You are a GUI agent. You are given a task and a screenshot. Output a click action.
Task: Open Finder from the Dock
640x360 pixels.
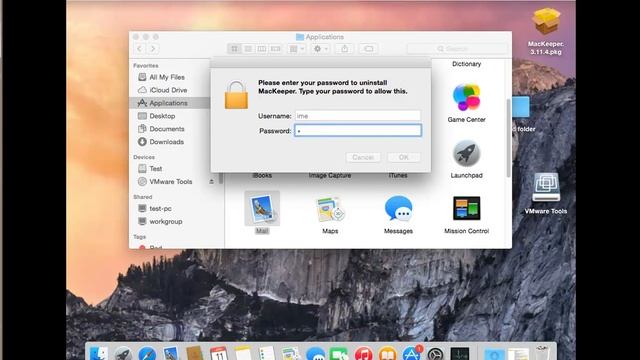click(x=98, y=353)
